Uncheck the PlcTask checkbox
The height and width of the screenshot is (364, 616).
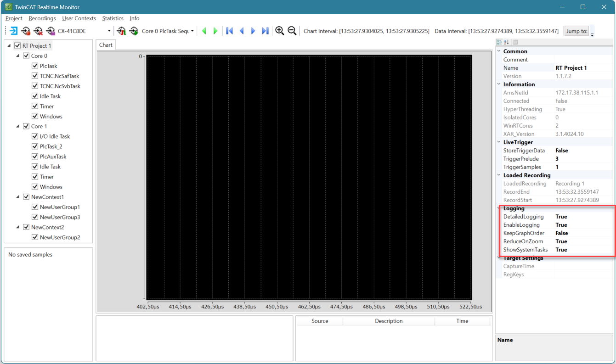point(35,66)
